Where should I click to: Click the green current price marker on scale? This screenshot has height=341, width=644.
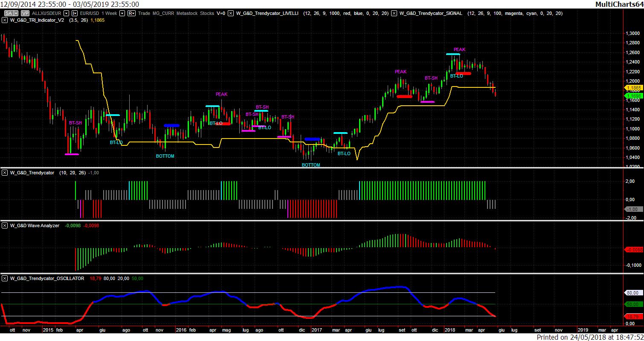[x=634, y=96]
